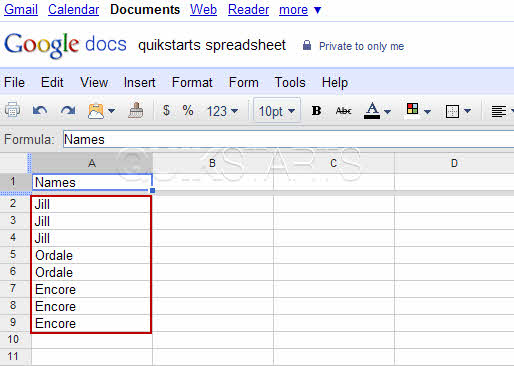Viewport: 514px width, 366px height.
Task: Toggle bold formatting
Action: [x=316, y=111]
